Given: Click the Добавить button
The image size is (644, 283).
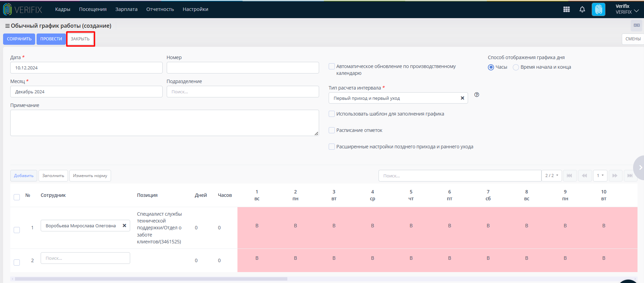Looking at the screenshot, I should 24,176.
